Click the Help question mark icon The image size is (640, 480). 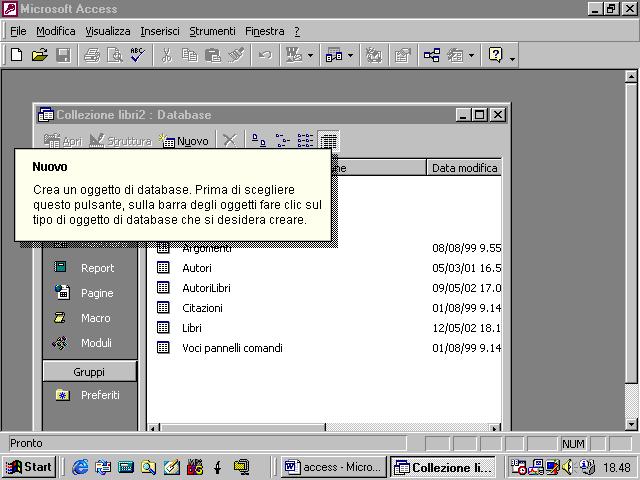[495, 55]
